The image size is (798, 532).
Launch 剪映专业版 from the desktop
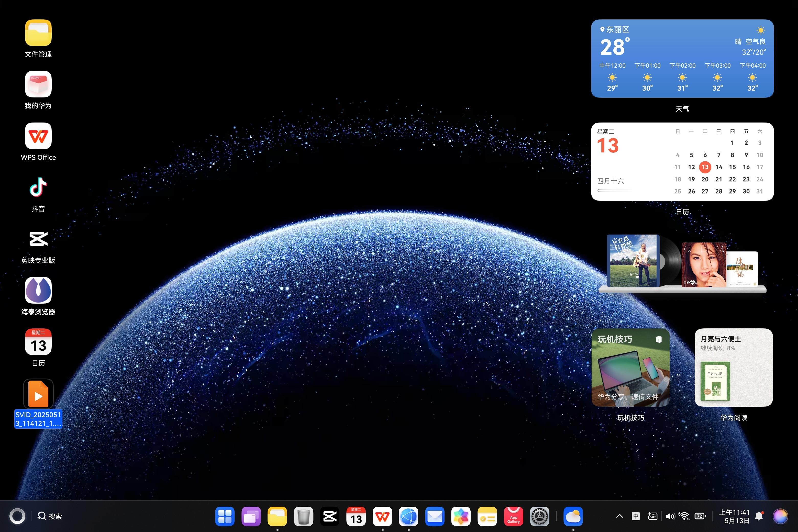38,239
